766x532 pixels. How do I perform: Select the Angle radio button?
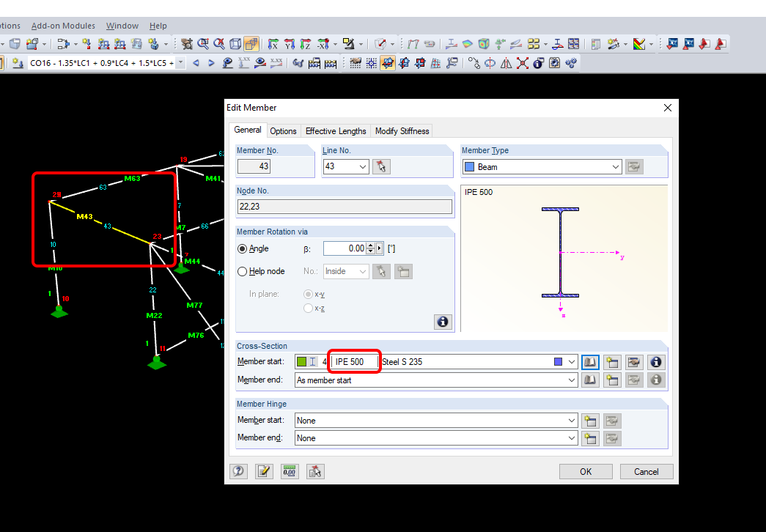click(x=243, y=249)
